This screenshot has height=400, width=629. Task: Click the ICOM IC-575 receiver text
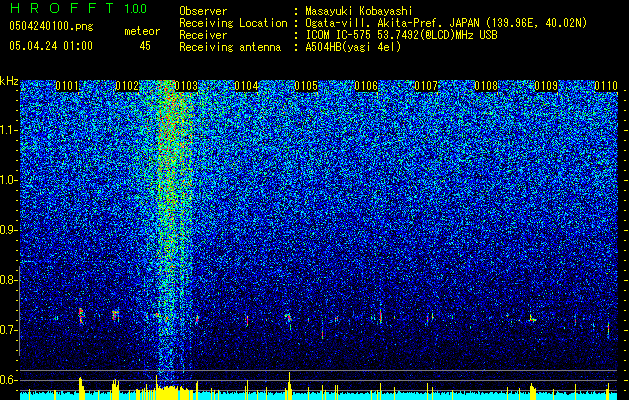click(401, 35)
